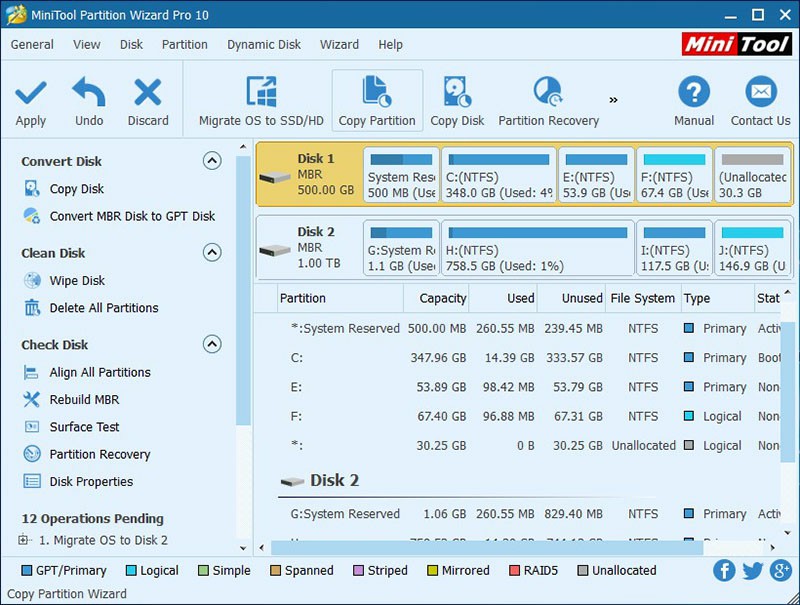The image size is (800, 605).
Task: Open Disk Properties
Action: (91, 482)
